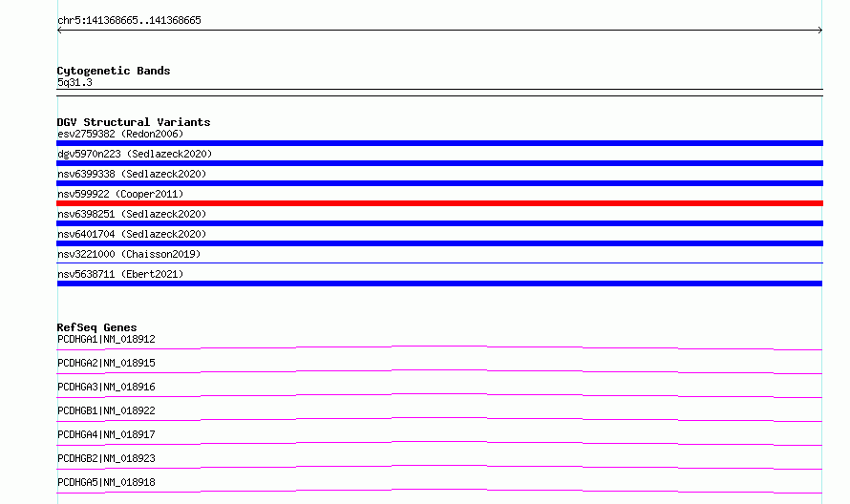Open variant nsv6399338 (Sedlazeck2020) label
Screen dimensions: 850x504
coord(132,174)
